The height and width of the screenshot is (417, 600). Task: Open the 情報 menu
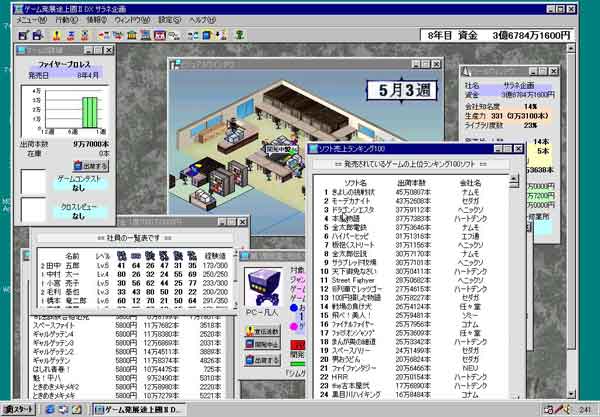(x=96, y=20)
